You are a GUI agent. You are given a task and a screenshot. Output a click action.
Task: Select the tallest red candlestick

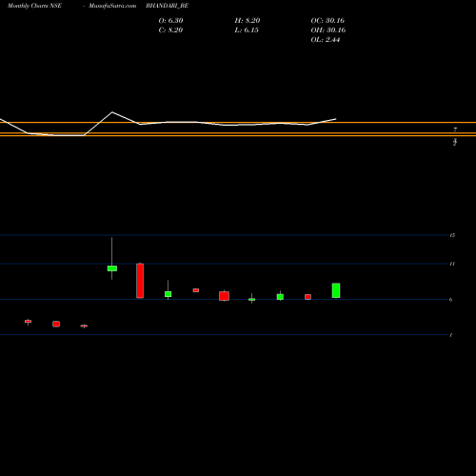(x=140, y=281)
